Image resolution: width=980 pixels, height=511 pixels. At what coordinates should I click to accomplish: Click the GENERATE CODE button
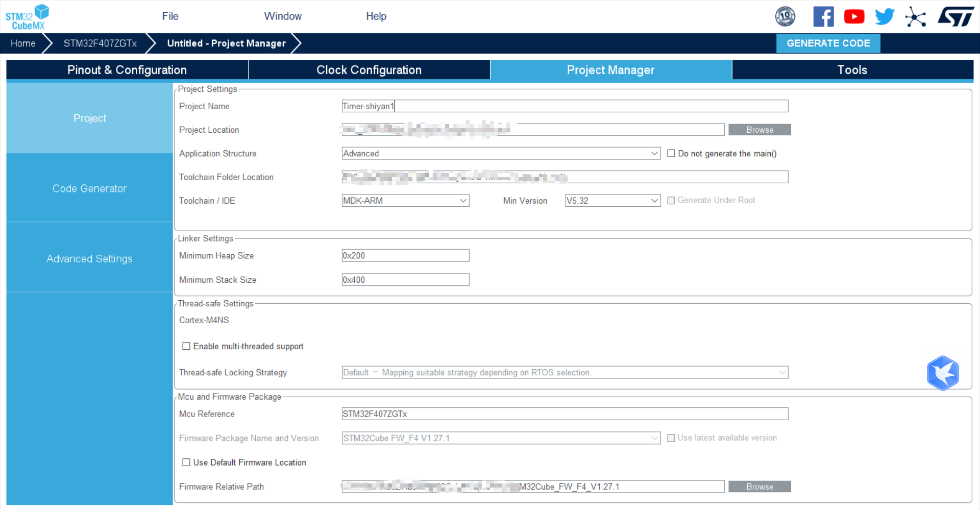click(828, 43)
